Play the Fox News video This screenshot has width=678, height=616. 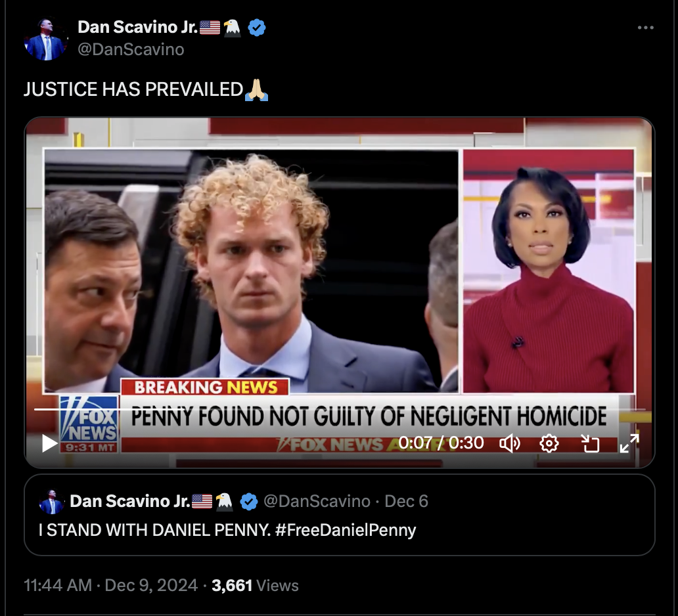(49, 443)
